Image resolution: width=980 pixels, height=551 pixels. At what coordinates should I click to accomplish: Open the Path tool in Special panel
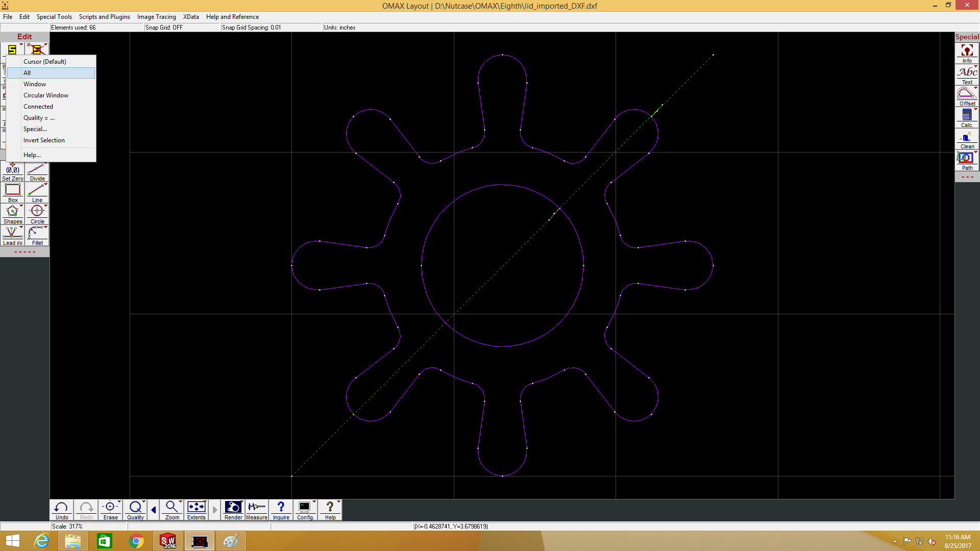pos(967,160)
